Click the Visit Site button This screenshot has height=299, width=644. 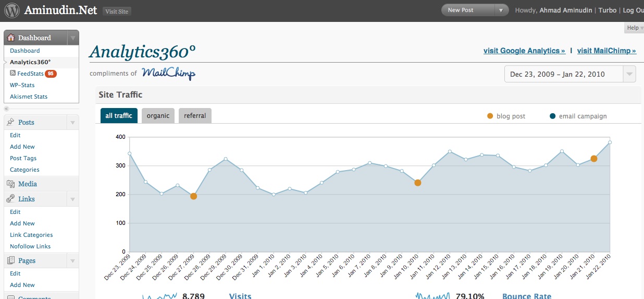[117, 11]
